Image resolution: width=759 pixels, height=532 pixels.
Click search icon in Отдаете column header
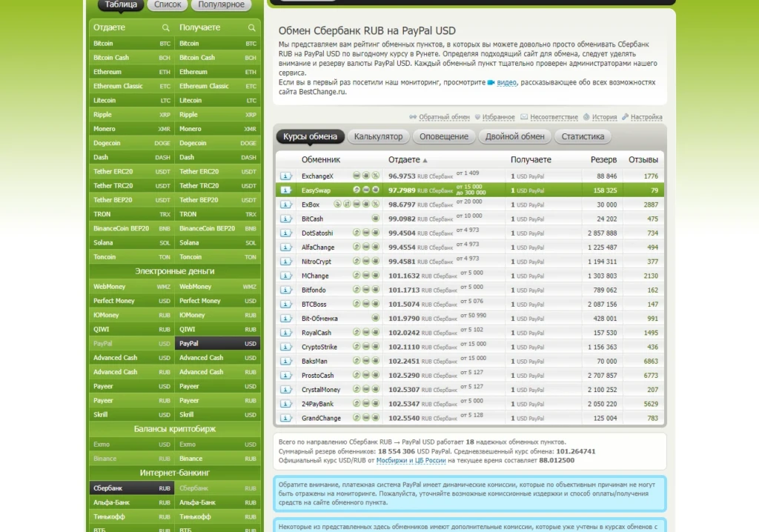point(165,28)
